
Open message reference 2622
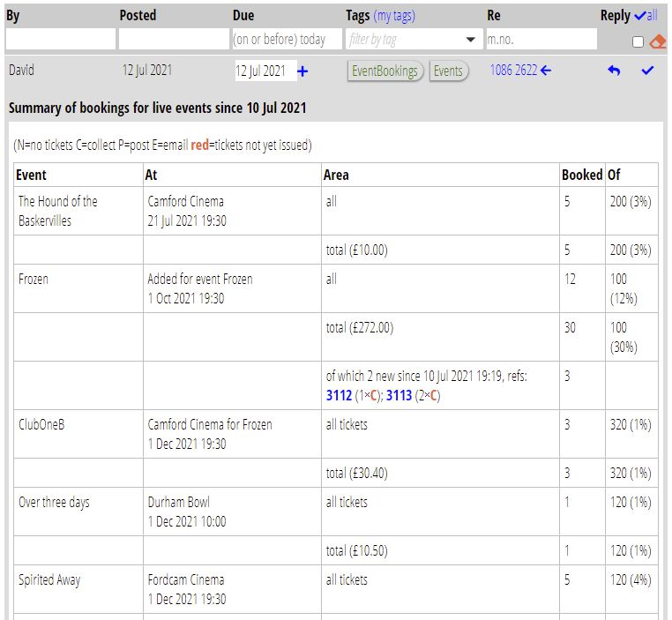coord(526,71)
